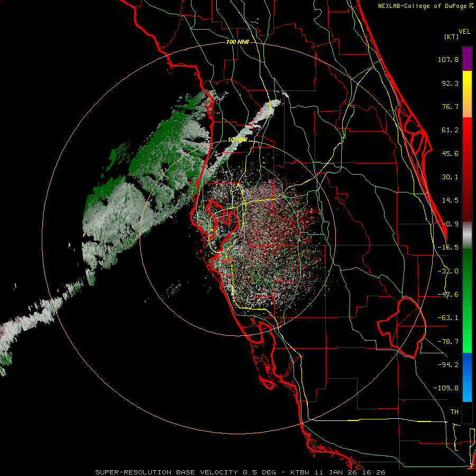476x476 pixels.
Task: Click the -78.7 legend value
Action: click(x=448, y=342)
